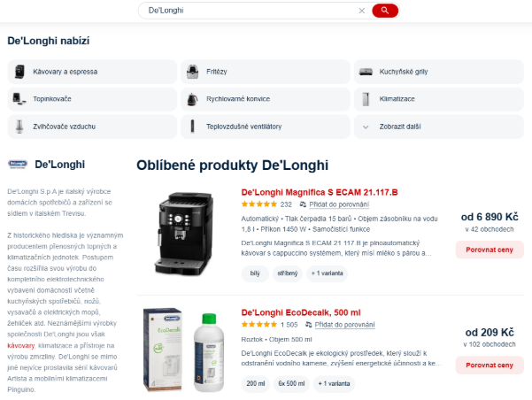Viewport: 532px width, 400px height.
Task: Compare prices for Magnifica S
Action: (490, 250)
